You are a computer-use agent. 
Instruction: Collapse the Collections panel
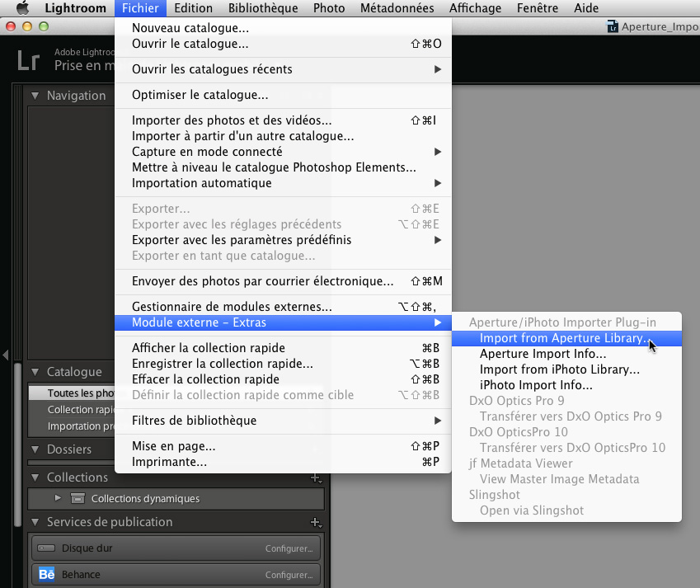coord(35,477)
